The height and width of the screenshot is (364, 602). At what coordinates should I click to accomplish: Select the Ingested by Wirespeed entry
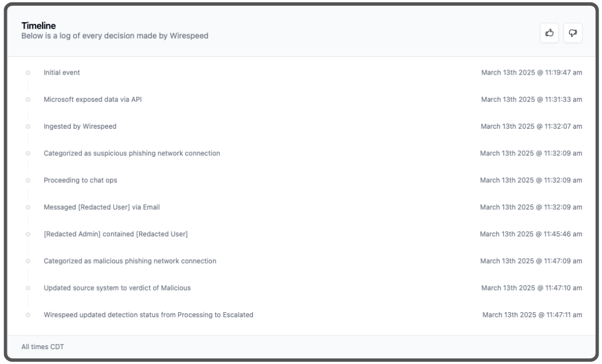point(80,126)
